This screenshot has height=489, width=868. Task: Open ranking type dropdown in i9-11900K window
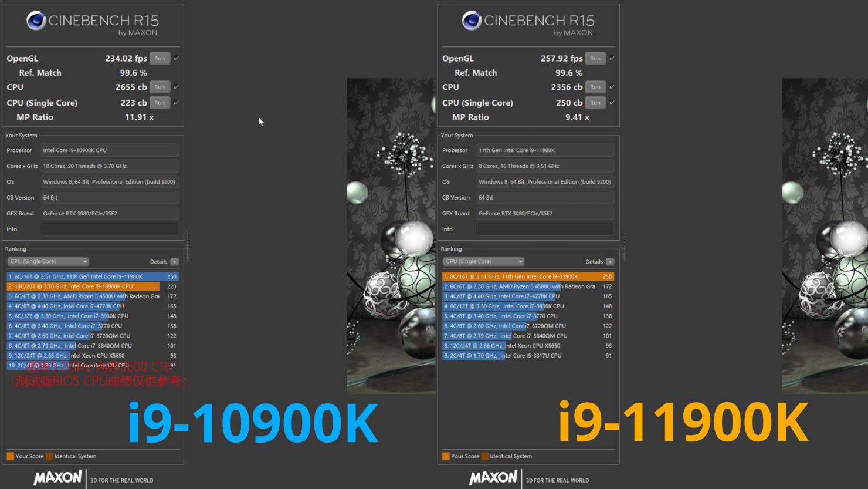(x=484, y=262)
